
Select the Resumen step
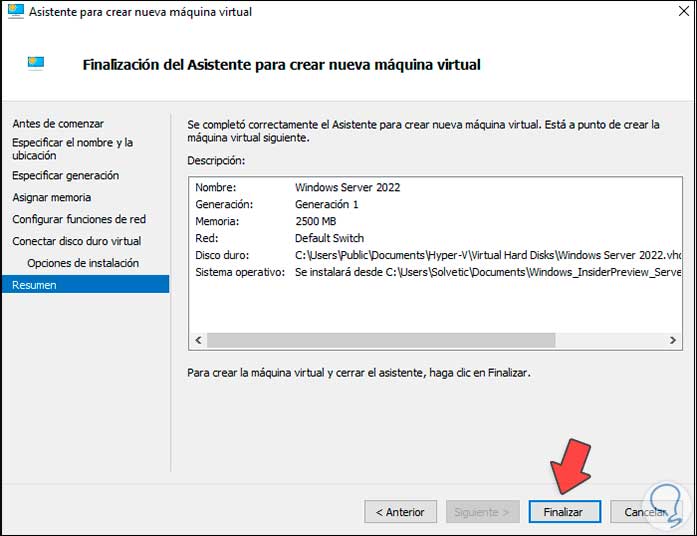click(x=34, y=285)
